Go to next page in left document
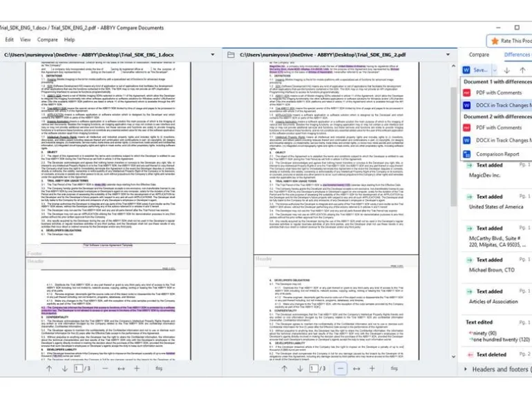Image resolution: width=532 pixels, height=399 pixels. click(64, 369)
